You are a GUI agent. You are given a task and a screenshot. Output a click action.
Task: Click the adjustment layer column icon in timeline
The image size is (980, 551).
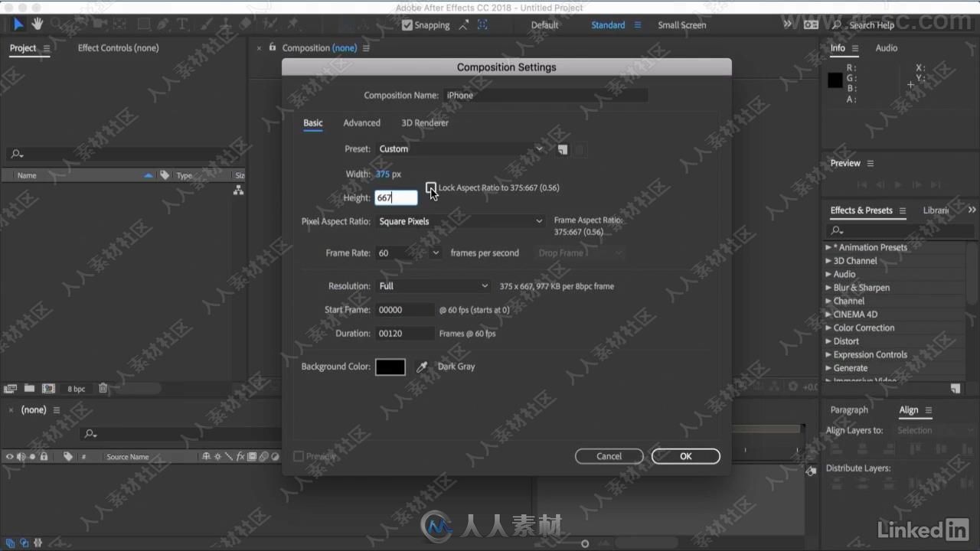point(275,457)
